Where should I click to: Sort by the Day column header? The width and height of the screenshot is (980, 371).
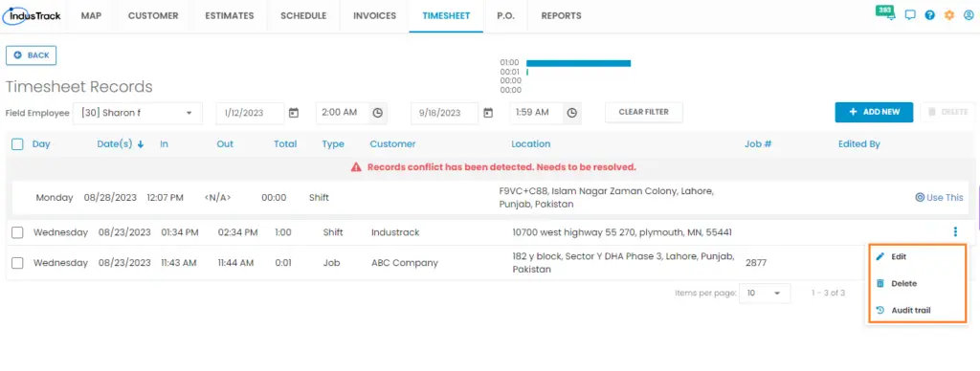tap(41, 144)
